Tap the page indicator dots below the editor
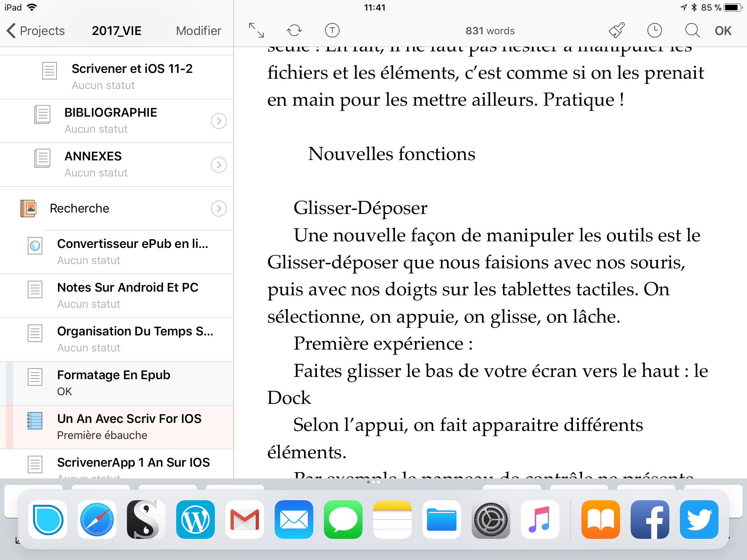The image size is (747, 560). [x=373, y=481]
